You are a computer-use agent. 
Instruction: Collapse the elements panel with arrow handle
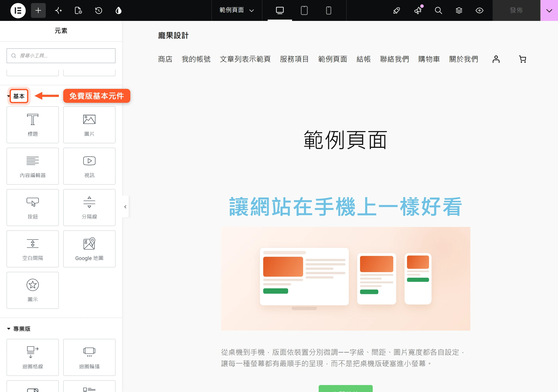(x=125, y=207)
